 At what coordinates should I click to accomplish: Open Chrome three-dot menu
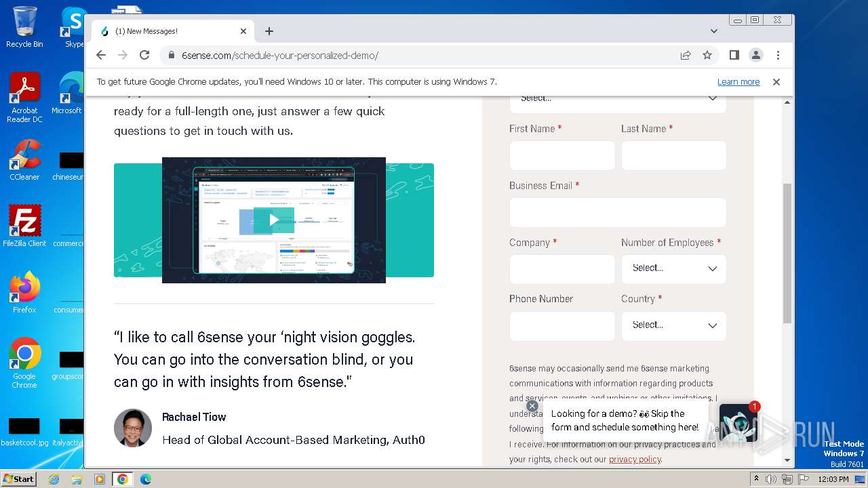click(778, 55)
